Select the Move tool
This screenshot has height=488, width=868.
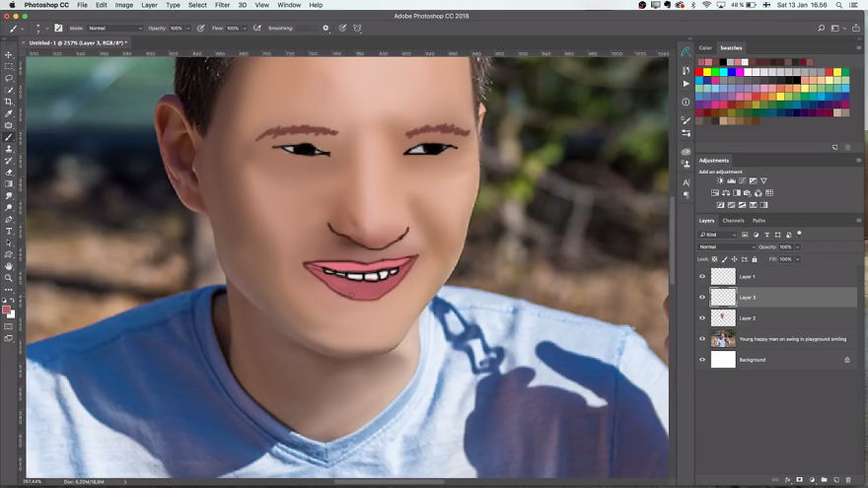[9, 54]
